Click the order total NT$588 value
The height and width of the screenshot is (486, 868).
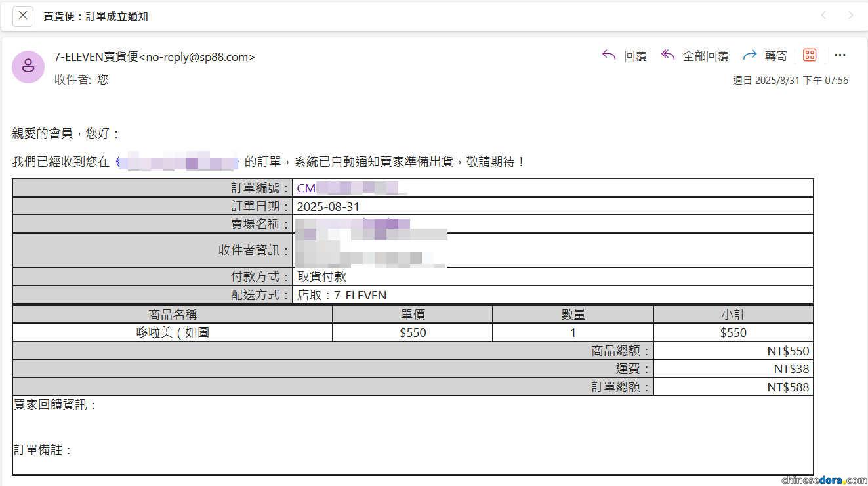pos(788,387)
